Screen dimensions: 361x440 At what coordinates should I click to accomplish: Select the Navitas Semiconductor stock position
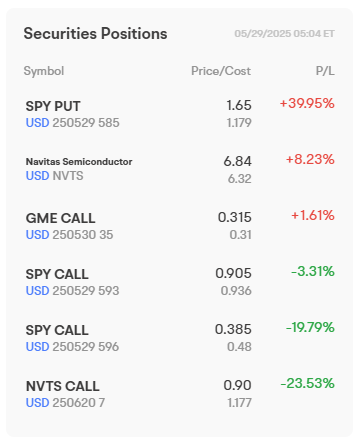pos(180,170)
